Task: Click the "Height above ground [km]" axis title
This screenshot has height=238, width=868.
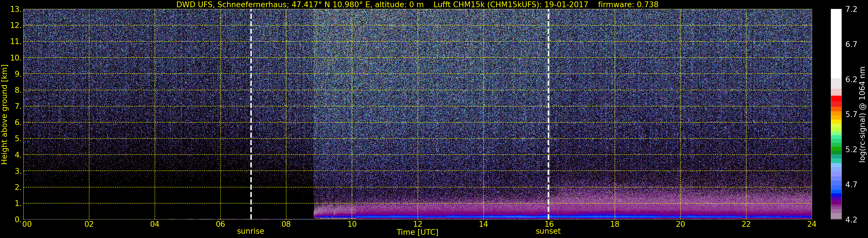Action: point(4,115)
